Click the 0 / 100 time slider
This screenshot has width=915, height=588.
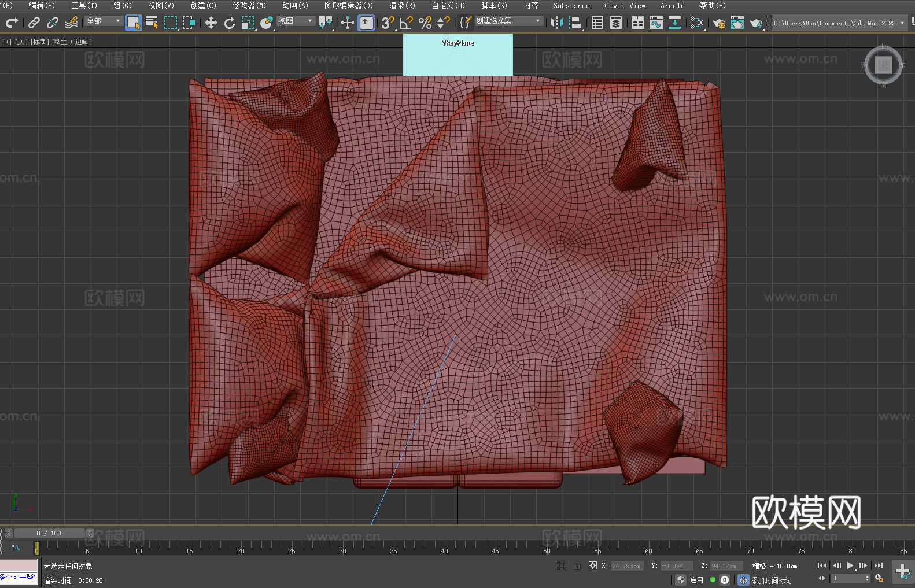49,533
